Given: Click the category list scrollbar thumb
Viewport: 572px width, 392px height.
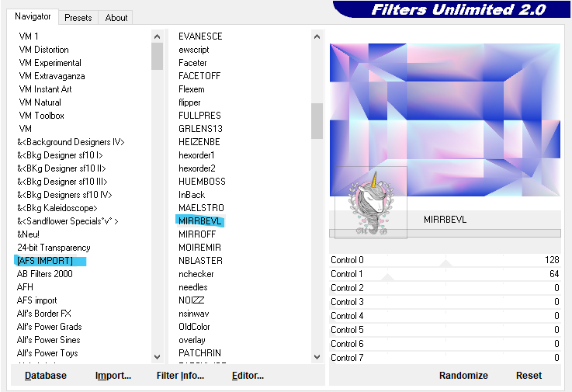Looking at the screenshot, I should point(158,56).
